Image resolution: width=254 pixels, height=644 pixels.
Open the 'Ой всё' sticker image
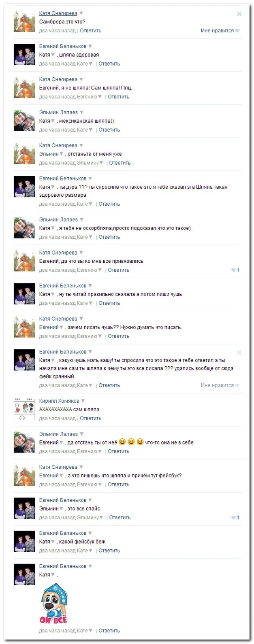(53, 604)
